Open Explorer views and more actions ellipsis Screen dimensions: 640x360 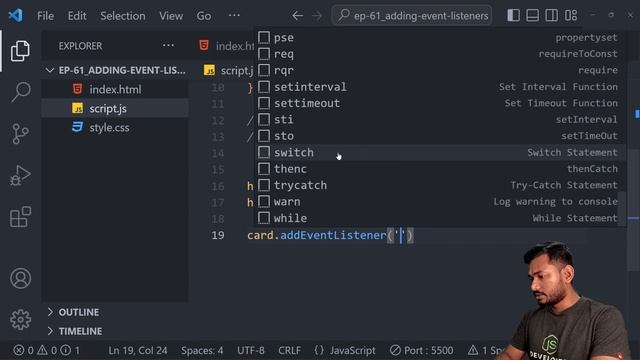click(x=168, y=45)
